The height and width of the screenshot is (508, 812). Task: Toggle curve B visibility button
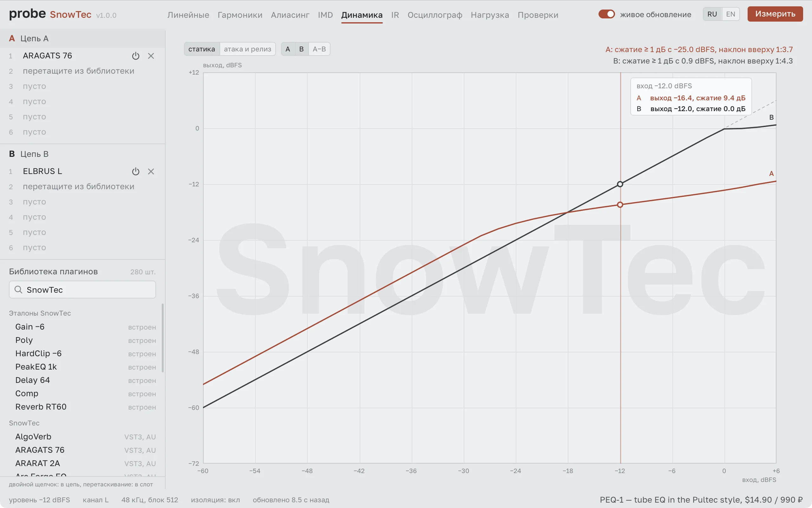pyautogui.click(x=301, y=49)
